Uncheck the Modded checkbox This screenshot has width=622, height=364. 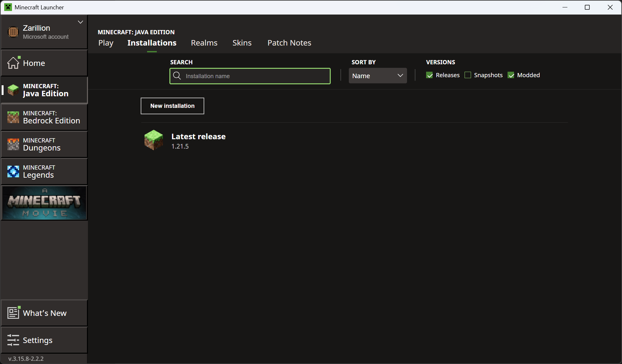point(511,75)
